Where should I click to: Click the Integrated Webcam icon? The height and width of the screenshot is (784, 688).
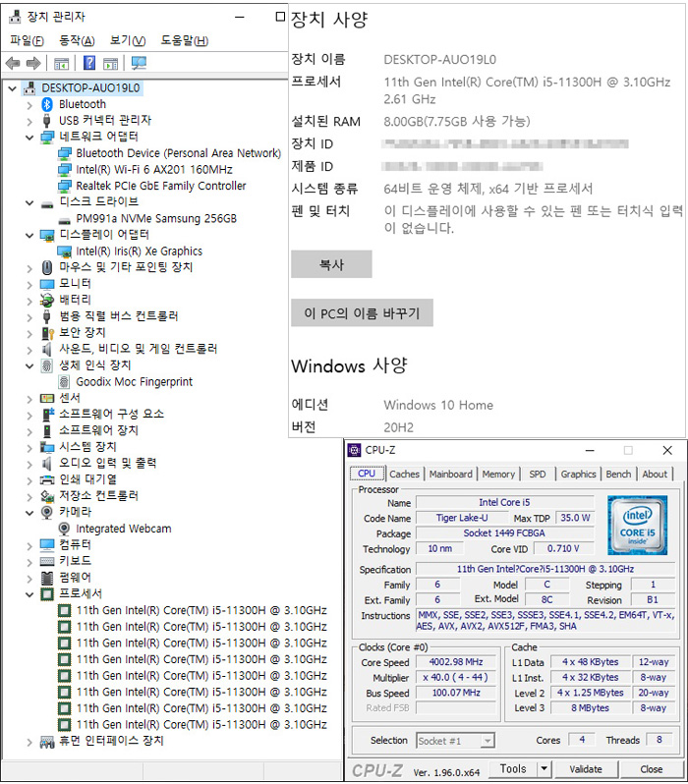64,529
